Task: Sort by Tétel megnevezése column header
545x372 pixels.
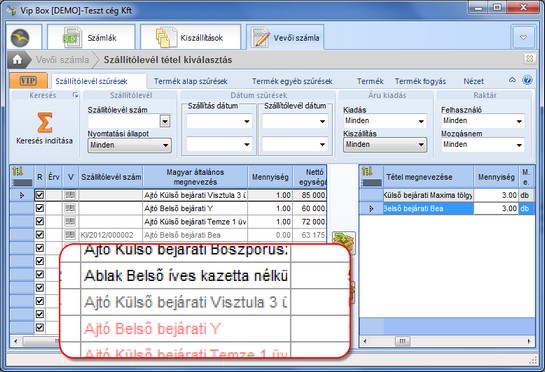Action: [428, 177]
